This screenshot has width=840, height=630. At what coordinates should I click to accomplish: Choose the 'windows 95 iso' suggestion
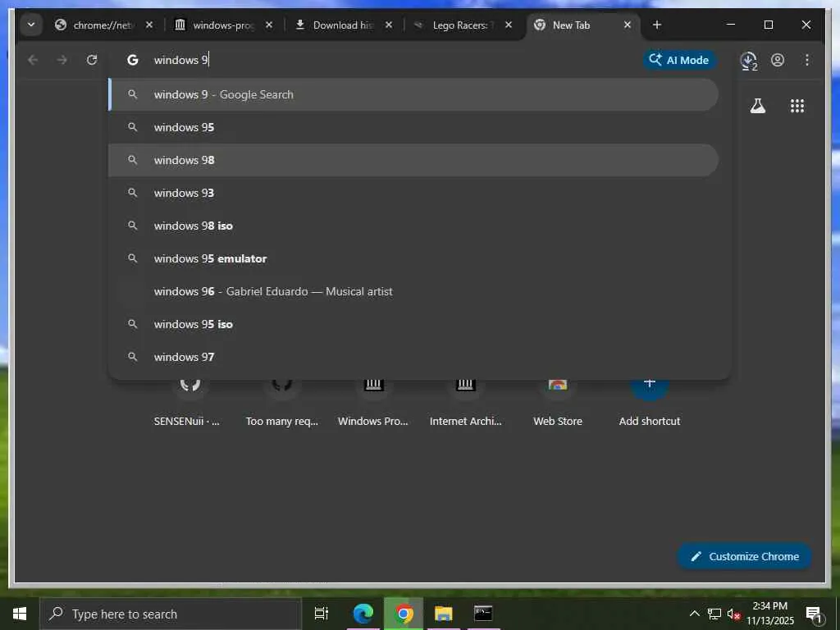[413, 324]
